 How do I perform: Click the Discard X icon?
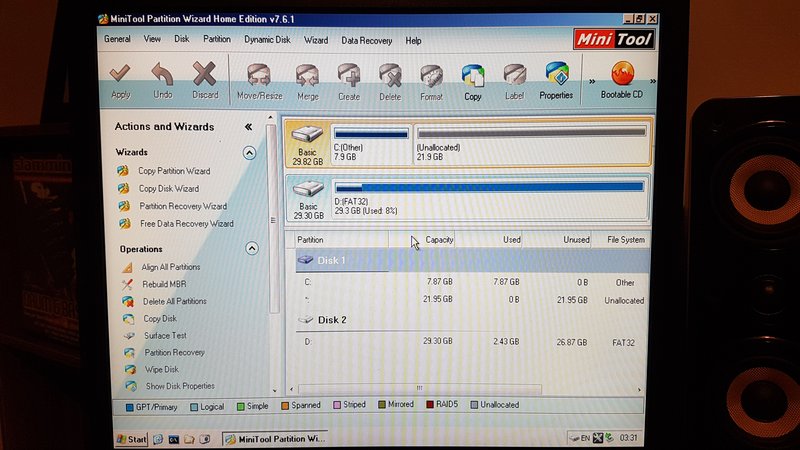click(205, 74)
